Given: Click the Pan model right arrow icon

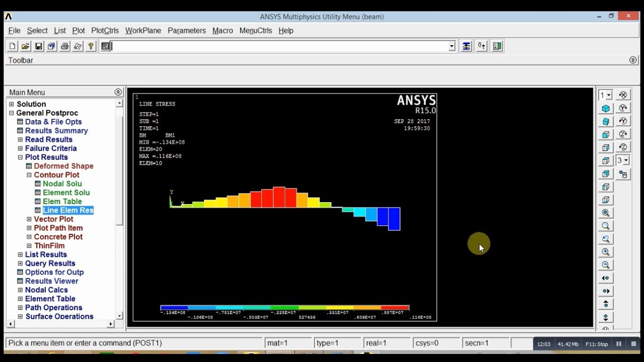Looking at the screenshot, I should (606, 291).
